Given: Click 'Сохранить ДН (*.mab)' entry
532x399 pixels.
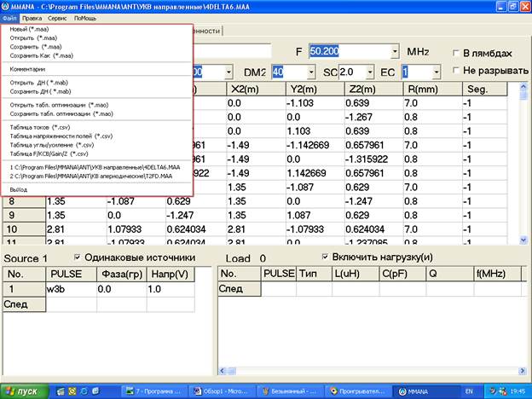Looking at the screenshot, I should pos(40,91).
